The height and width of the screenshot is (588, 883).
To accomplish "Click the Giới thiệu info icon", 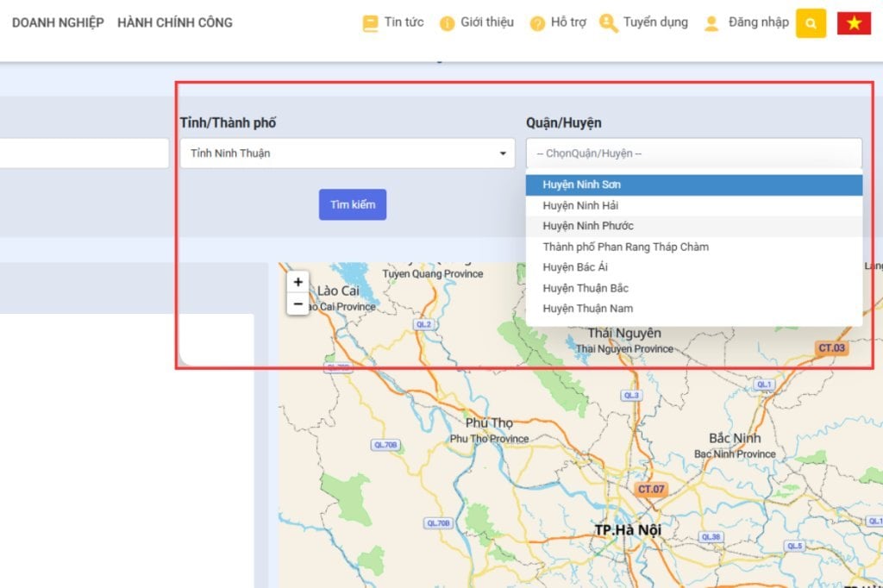I will click(x=447, y=23).
